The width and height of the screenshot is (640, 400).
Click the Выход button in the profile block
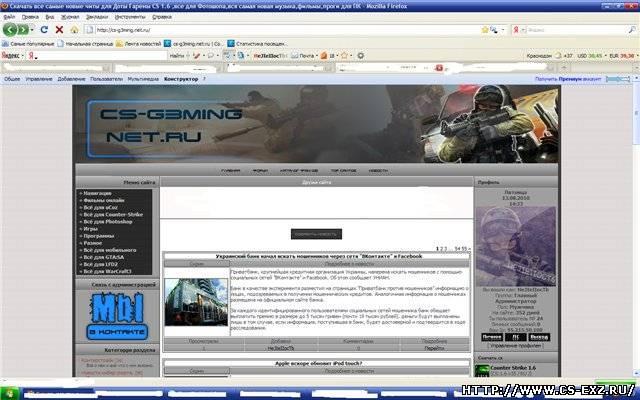click(539, 337)
